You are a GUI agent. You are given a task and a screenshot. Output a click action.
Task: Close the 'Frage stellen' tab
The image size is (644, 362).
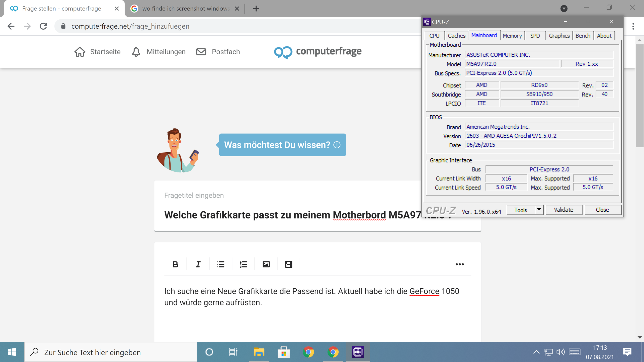pos(116,9)
